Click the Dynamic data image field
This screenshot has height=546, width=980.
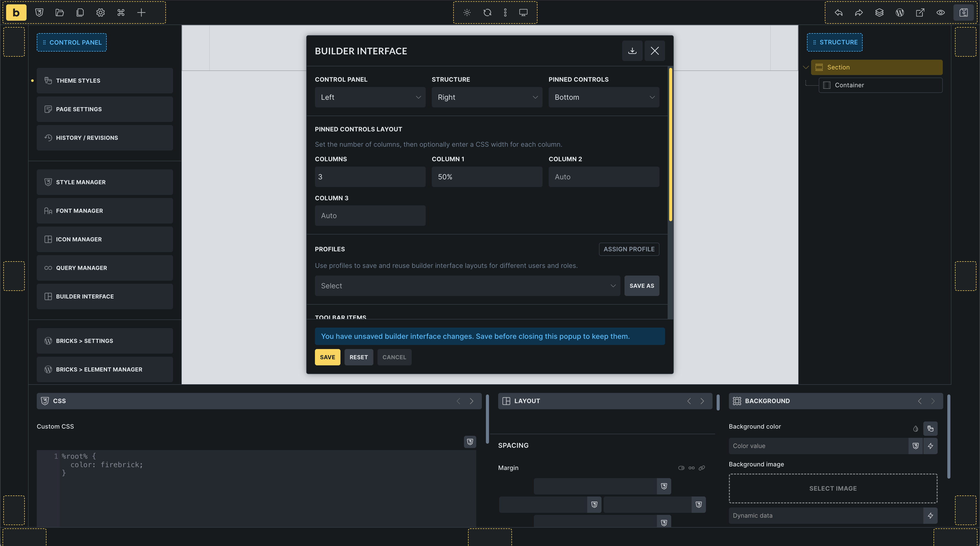pos(826,516)
